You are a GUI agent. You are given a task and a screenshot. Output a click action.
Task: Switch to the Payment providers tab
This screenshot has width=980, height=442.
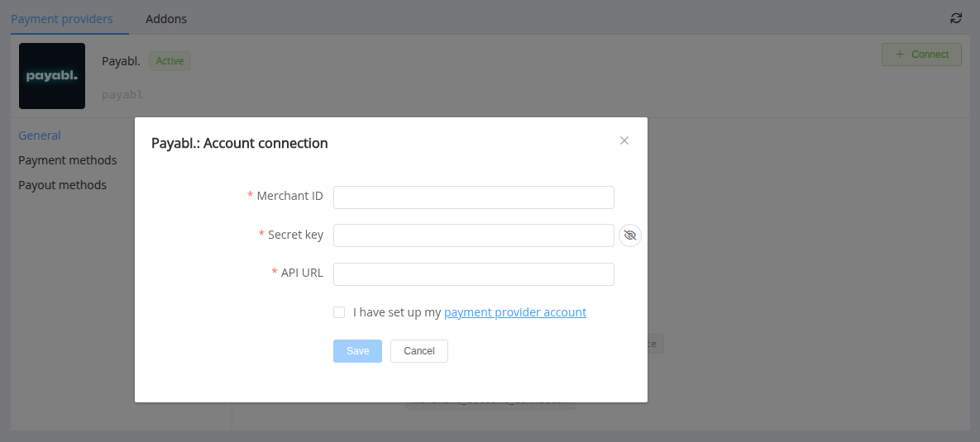coord(62,18)
